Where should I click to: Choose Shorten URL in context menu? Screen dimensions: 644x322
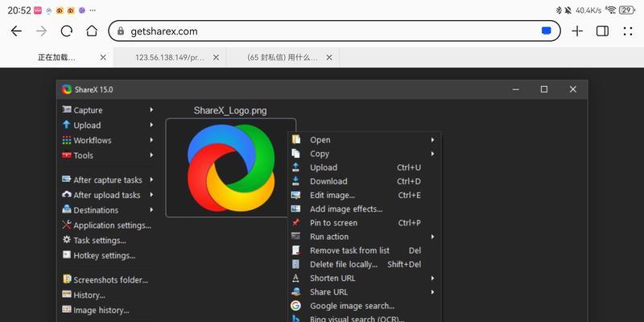coord(365,278)
